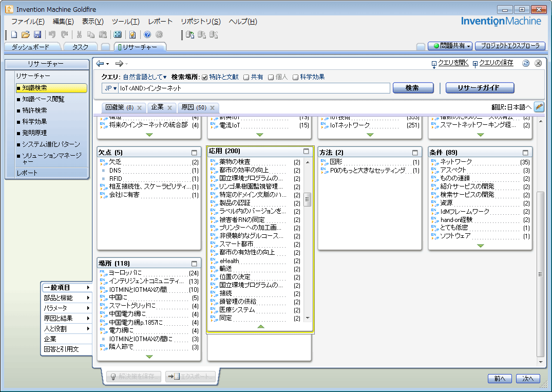
Task: Click the lightbulb document toolbar icon
Action: point(132,34)
